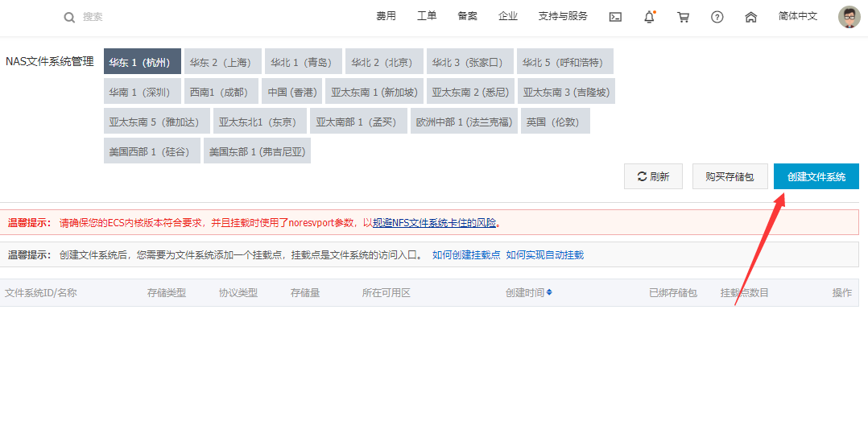Select region 亚太东南 3（吉隆坡）
Image resolution: width=868 pixels, height=442 pixels.
pyautogui.click(x=566, y=91)
